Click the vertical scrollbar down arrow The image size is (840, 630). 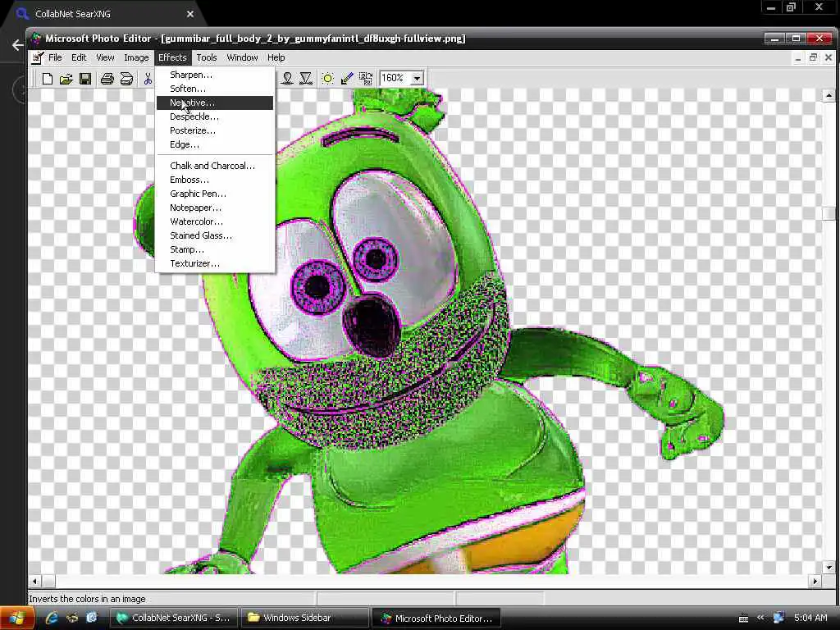pos(829,568)
